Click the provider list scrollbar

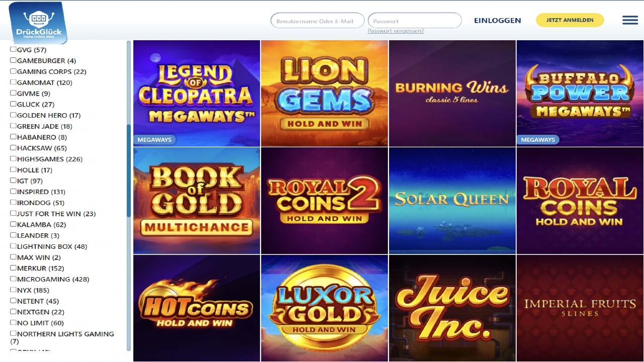pos(129,171)
